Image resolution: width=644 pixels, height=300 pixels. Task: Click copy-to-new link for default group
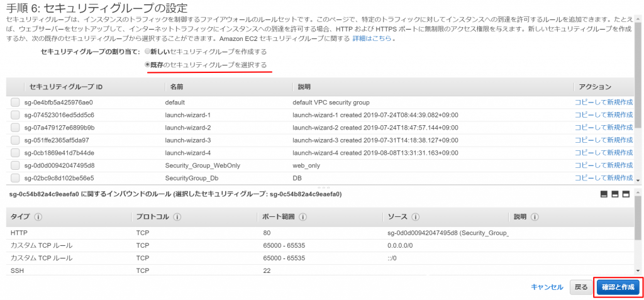coord(603,102)
